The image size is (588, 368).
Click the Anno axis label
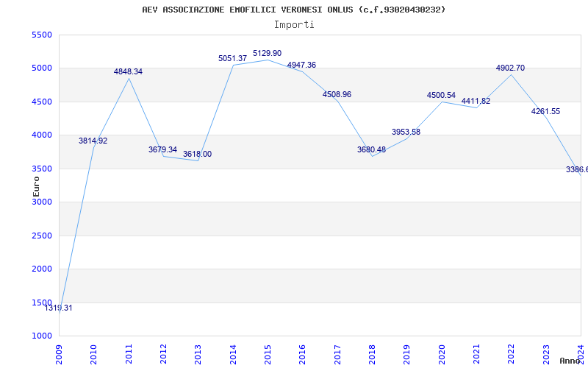pos(570,361)
